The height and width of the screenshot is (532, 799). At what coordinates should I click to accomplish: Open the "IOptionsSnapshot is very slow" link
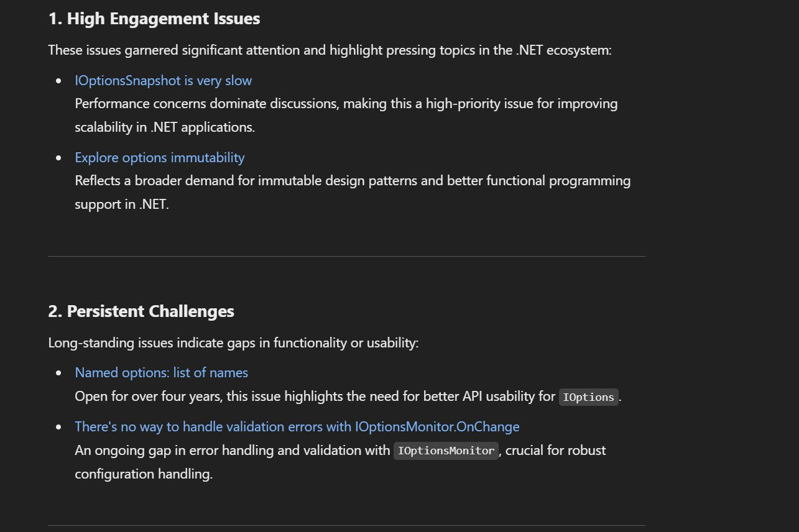point(163,81)
